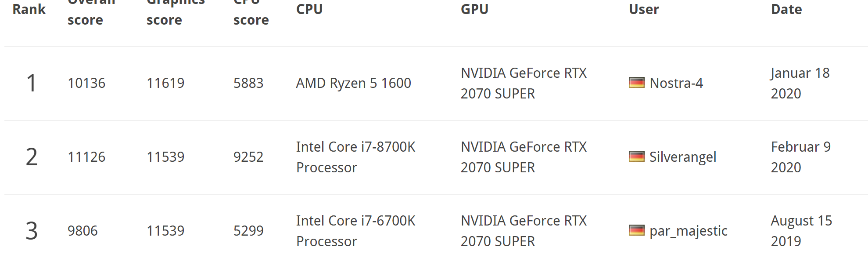Viewport: 868px width, 262px height.
Task: Open the par_majestic user profile link
Action: 689,231
